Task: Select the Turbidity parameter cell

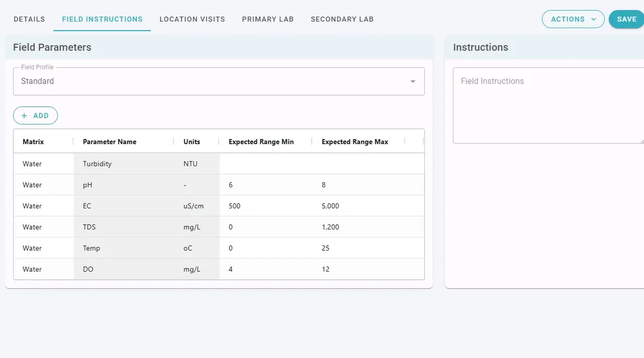Action: point(124,164)
